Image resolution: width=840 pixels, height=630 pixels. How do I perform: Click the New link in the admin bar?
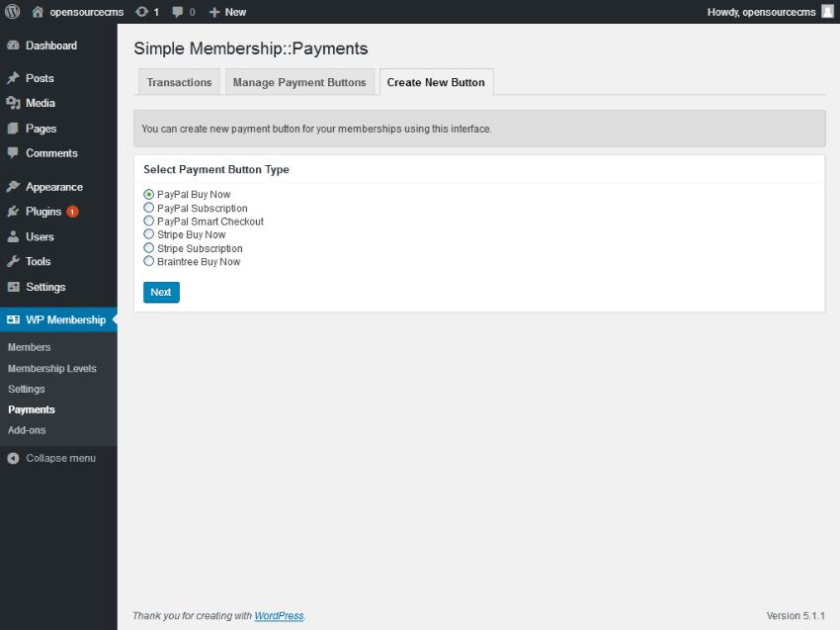pyautogui.click(x=236, y=12)
